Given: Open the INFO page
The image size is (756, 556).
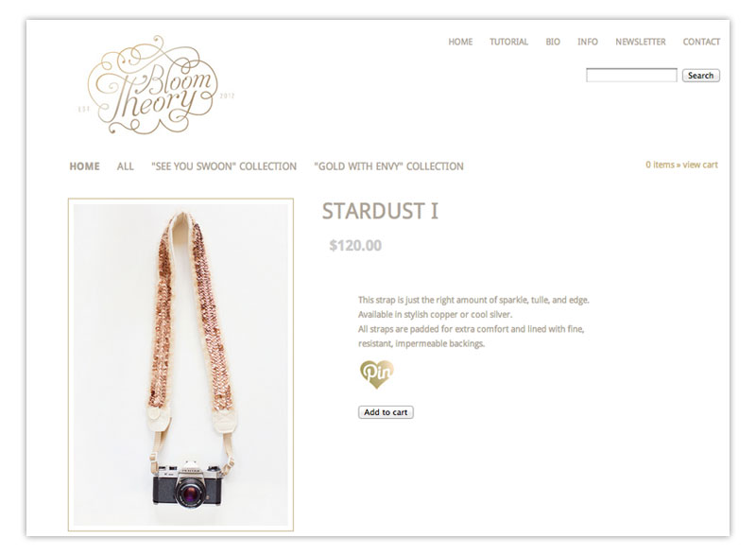Looking at the screenshot, I should (588, 42).
